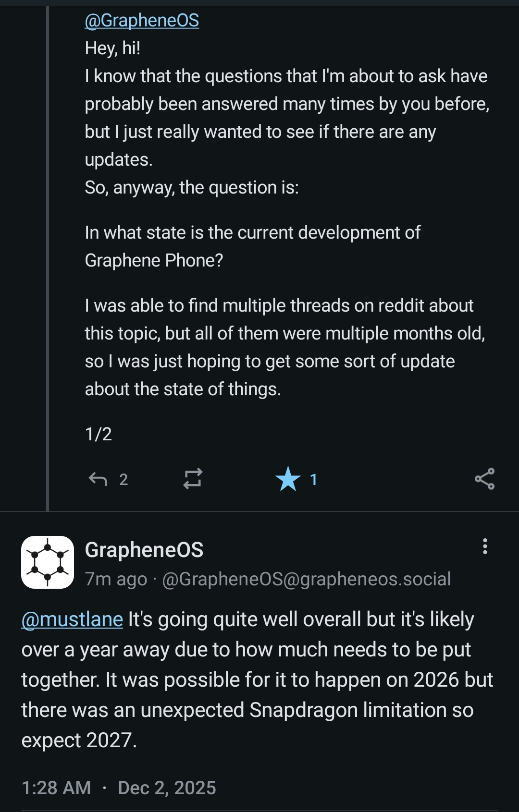The image size is (519, 812).
Task: Open the GrapheneOS hexagon avatar
Action: [48, 562]
